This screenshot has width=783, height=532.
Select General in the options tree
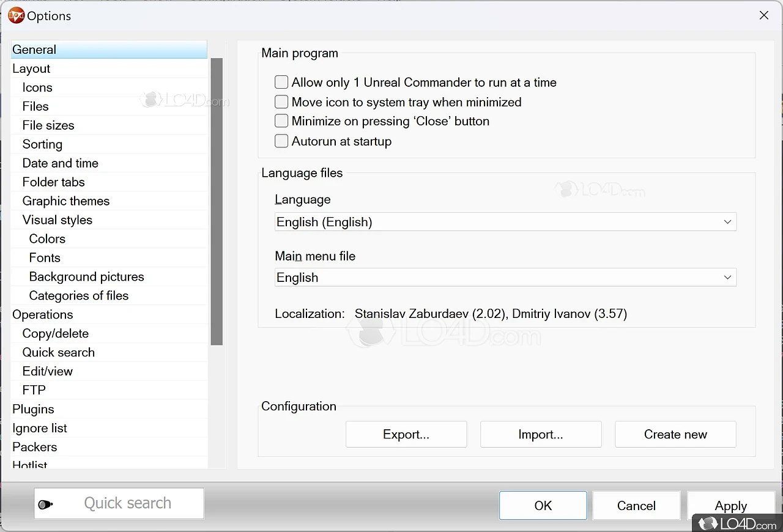(x=109, y=50)
